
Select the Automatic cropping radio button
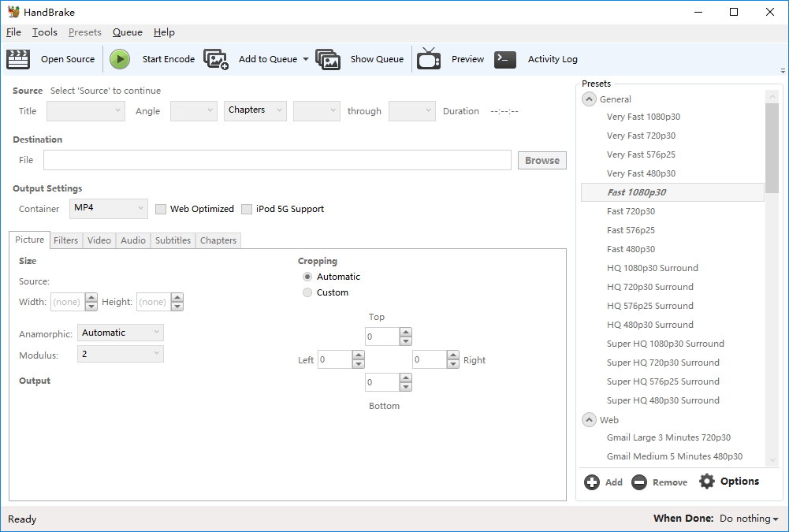[307, 277]
